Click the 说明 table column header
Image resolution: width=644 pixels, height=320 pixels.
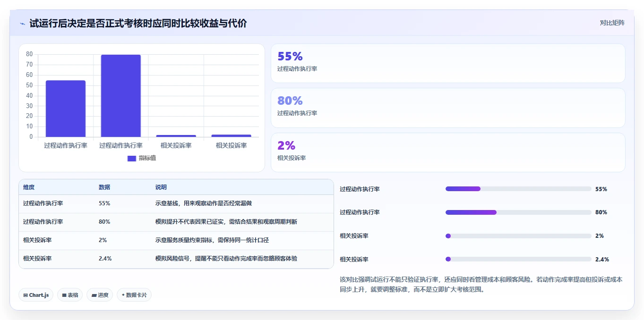click(161, 187)
